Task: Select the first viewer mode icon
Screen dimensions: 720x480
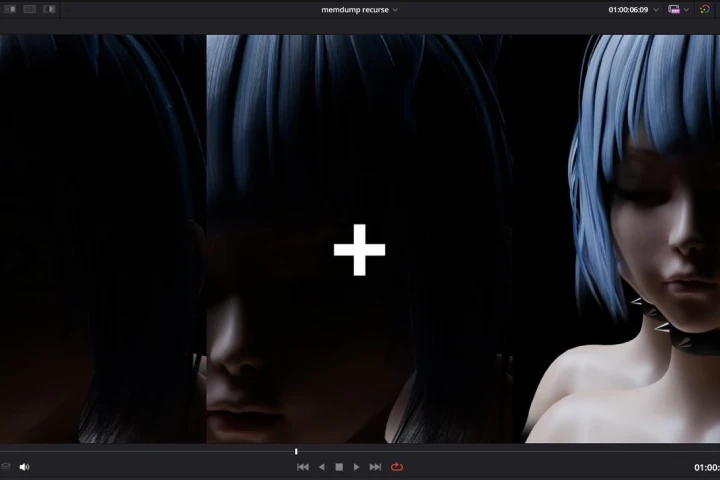Action: (x=10, y=9)
